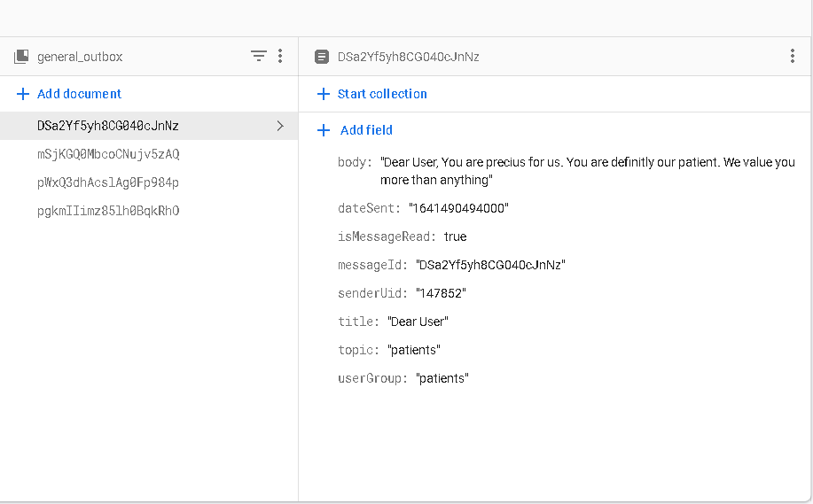Click Start collection

pyautogui.click(x=382, y=94)
